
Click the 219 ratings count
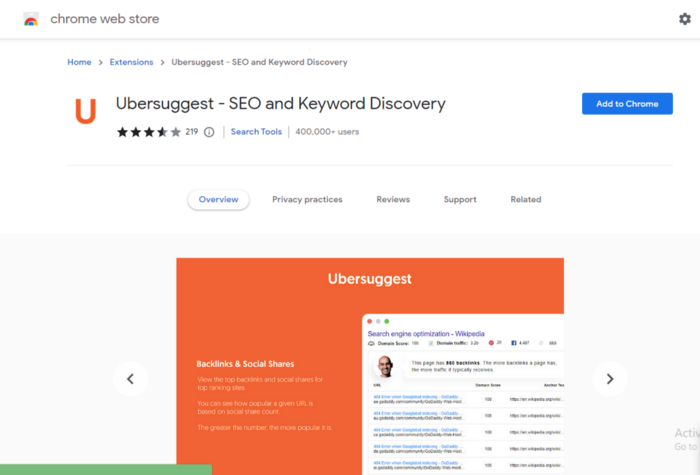point(192,132)
